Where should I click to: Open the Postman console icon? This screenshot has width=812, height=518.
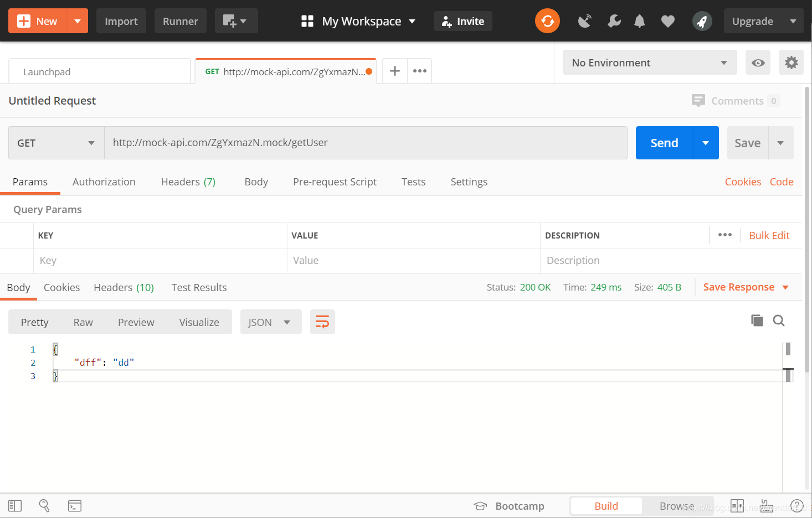tap(75, 506)
